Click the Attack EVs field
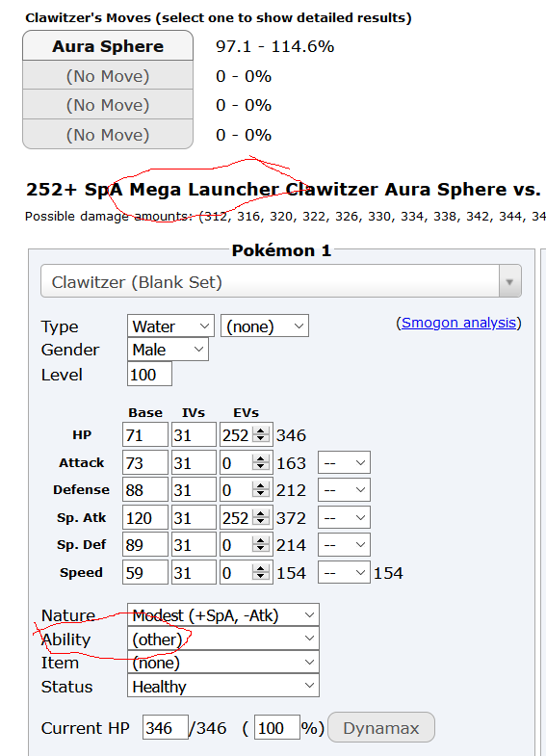546x756 pixels. pos(246,463)
